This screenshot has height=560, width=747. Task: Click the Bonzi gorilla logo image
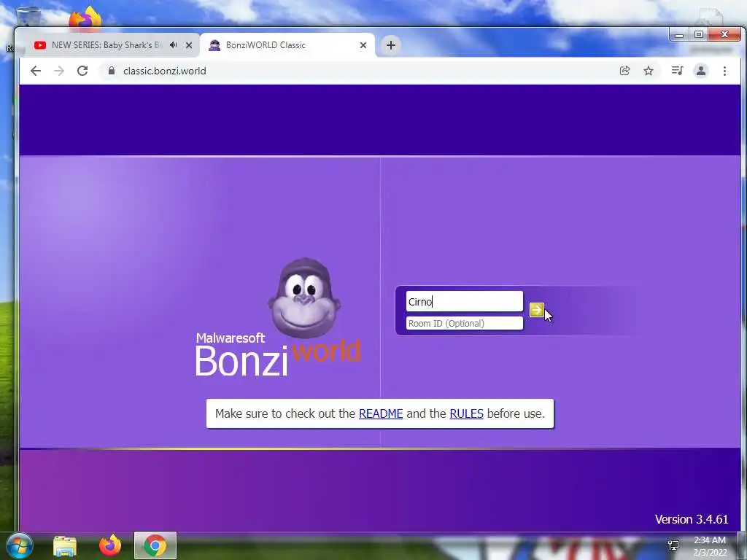[x=304, y=298]
